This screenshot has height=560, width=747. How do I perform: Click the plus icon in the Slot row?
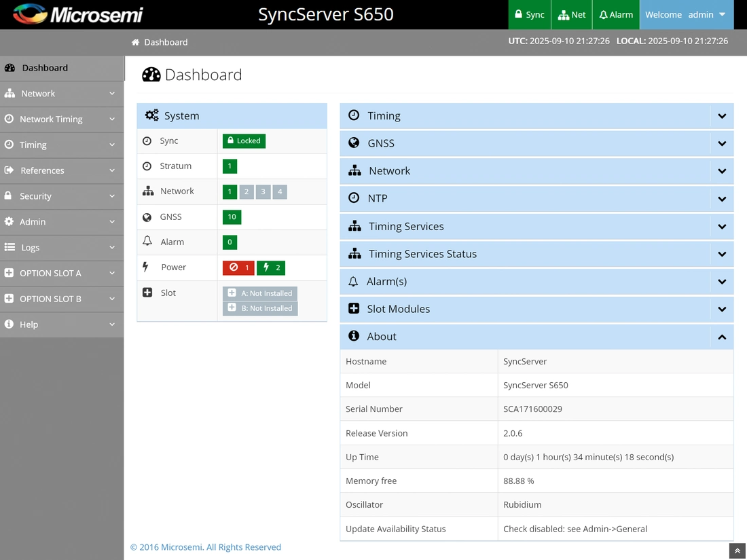click(147, 293)
